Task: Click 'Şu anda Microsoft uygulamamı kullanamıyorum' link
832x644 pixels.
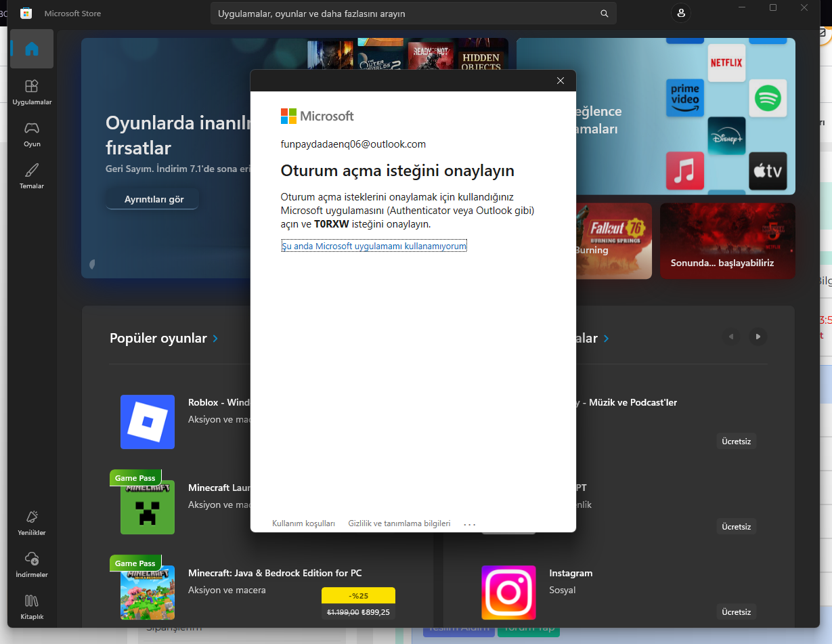Action: pyautogui.click(x=374, y=246)
